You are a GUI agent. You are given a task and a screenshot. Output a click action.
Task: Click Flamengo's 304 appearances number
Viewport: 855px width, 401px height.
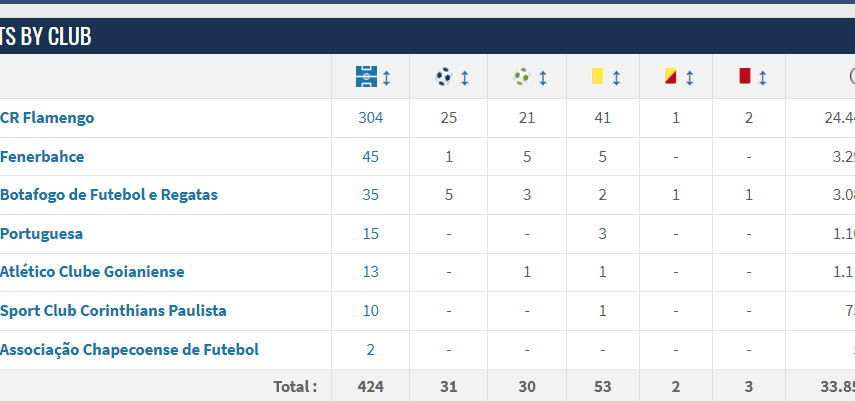pos(370,118)
